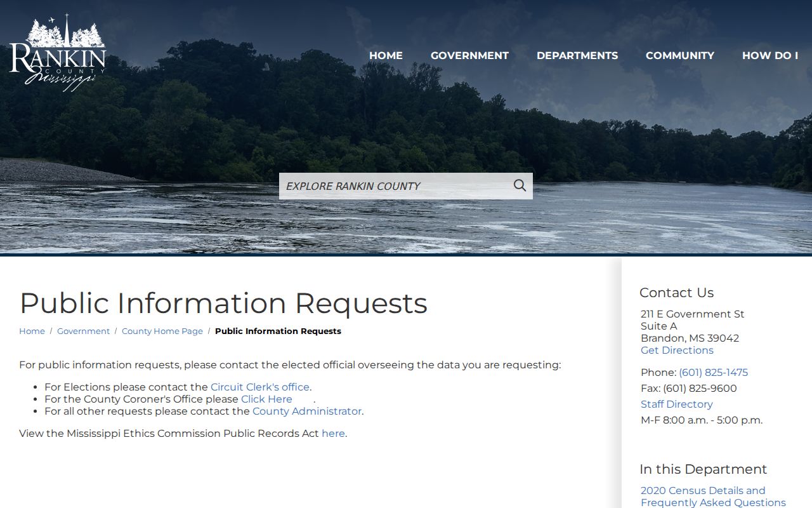Click the fax number (601) 825-9600
Screen dimensions: 812x508
coord(700,388)
